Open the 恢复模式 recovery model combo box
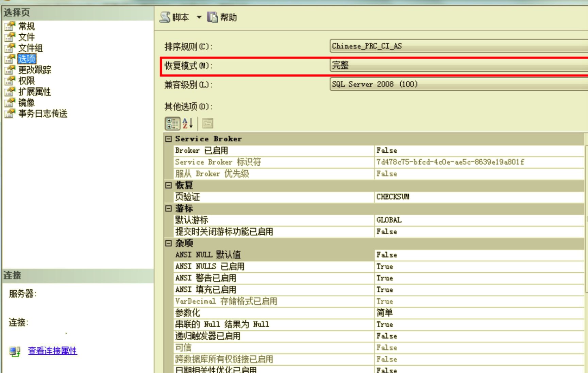The image size is (588, 373). click(459, 65)
